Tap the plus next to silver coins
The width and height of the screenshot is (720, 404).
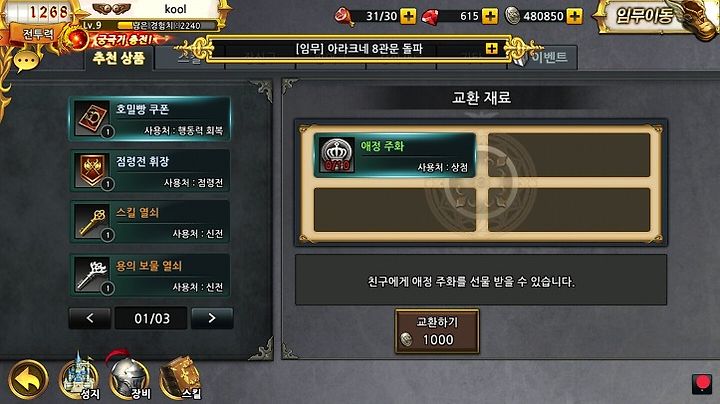pos(574,16)
